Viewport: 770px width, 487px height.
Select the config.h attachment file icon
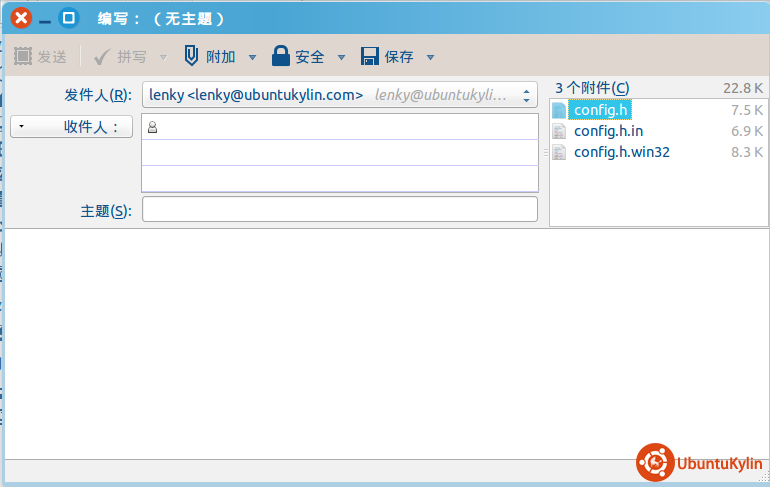click(559, 110)
